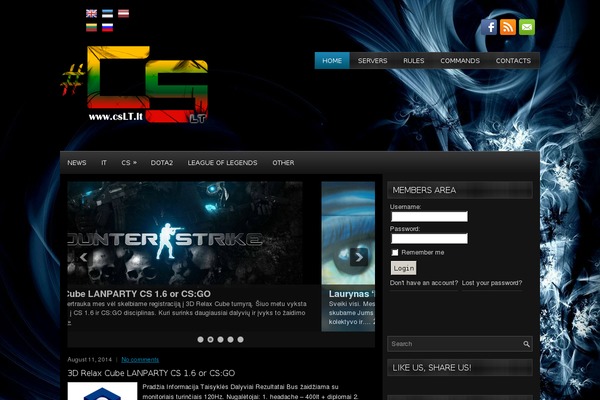Click the Counter Strike slider image
The width and height of the screenshot is (600, 400).
coord(185,233)
